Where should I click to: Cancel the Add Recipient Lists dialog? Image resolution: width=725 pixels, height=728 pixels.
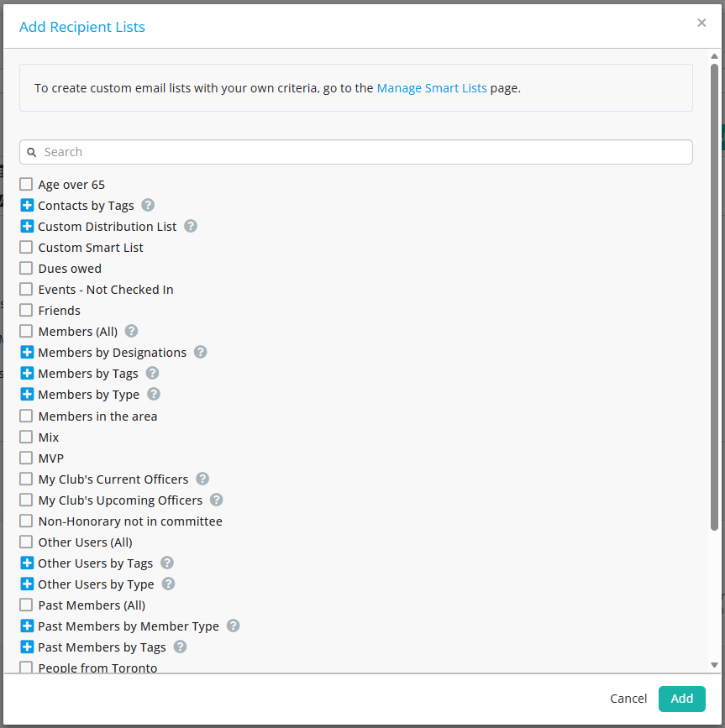pyautogui.click(x=628, y=699)
